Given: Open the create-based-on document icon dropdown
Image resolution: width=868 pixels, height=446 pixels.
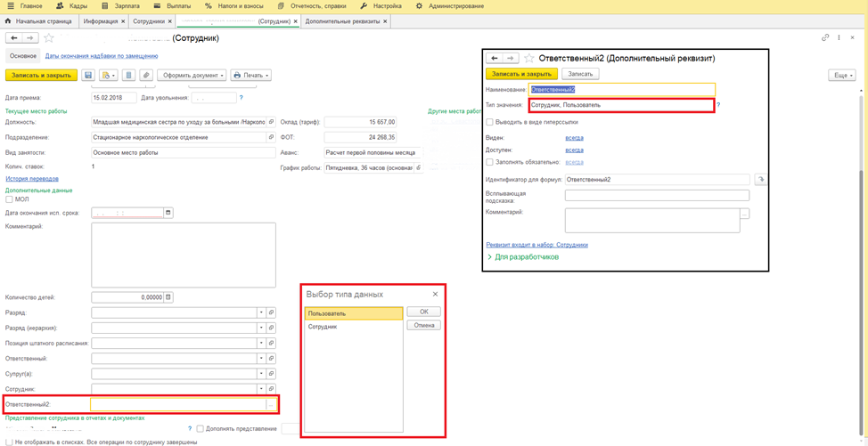Looking at the screenshot, I should coord(108,75).
